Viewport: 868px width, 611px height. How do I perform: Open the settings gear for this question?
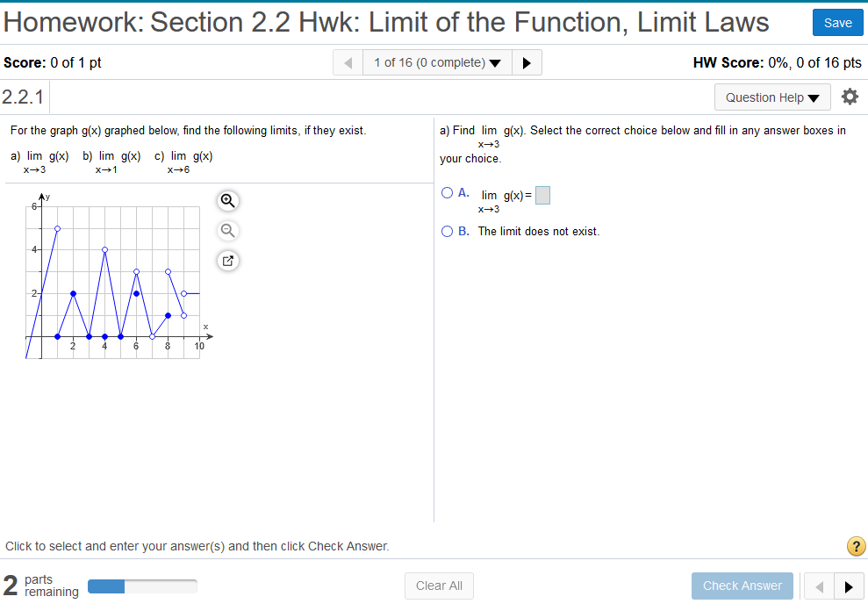[x=849, y=97]
